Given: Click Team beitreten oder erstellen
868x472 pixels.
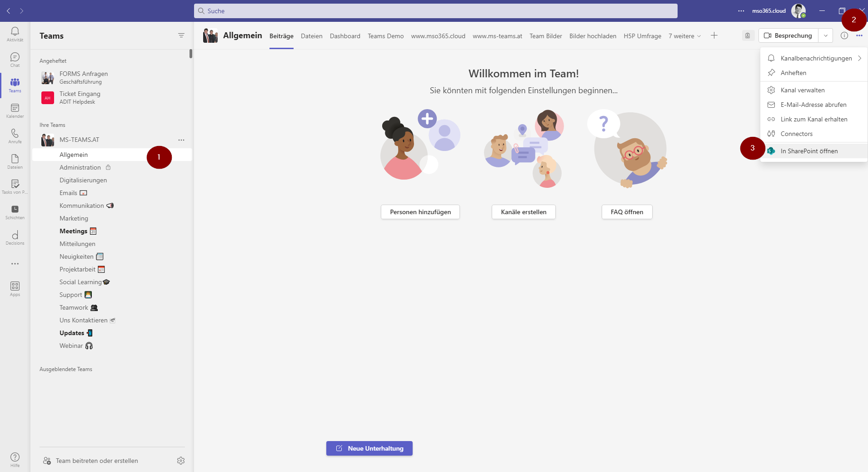Looking at the screenshot, I should point(97,461).
